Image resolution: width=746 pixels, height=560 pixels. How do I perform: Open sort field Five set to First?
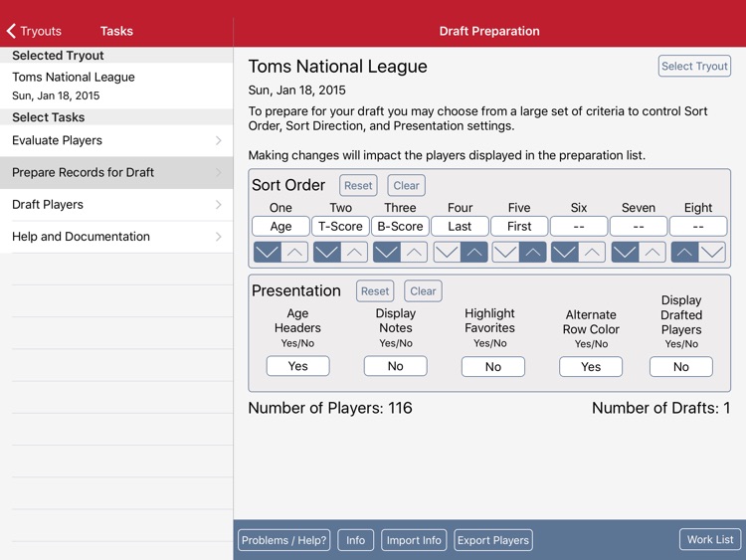[519, 226]
